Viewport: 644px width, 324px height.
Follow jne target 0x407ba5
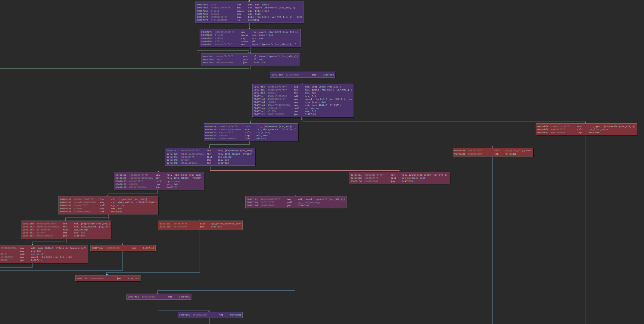[x=259, y=63]
